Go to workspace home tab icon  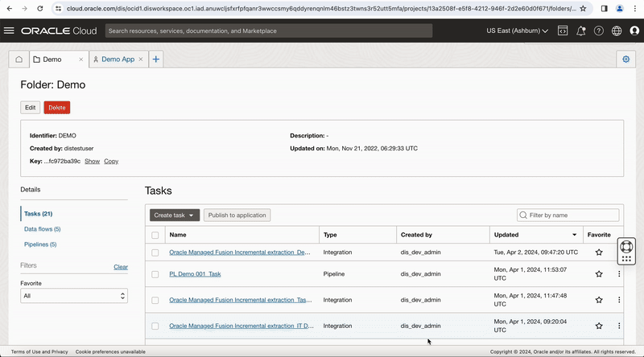coord(19,59)
